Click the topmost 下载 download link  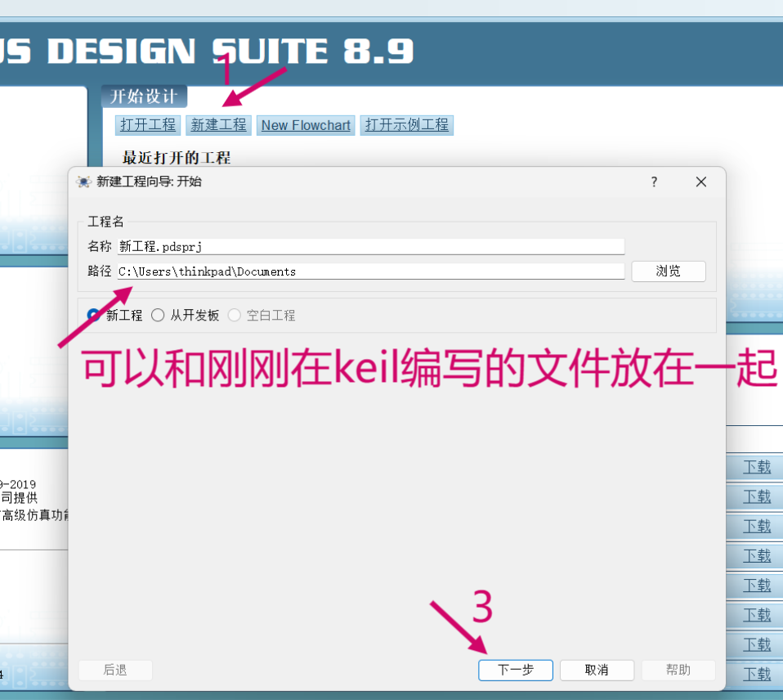click(757, 467)
